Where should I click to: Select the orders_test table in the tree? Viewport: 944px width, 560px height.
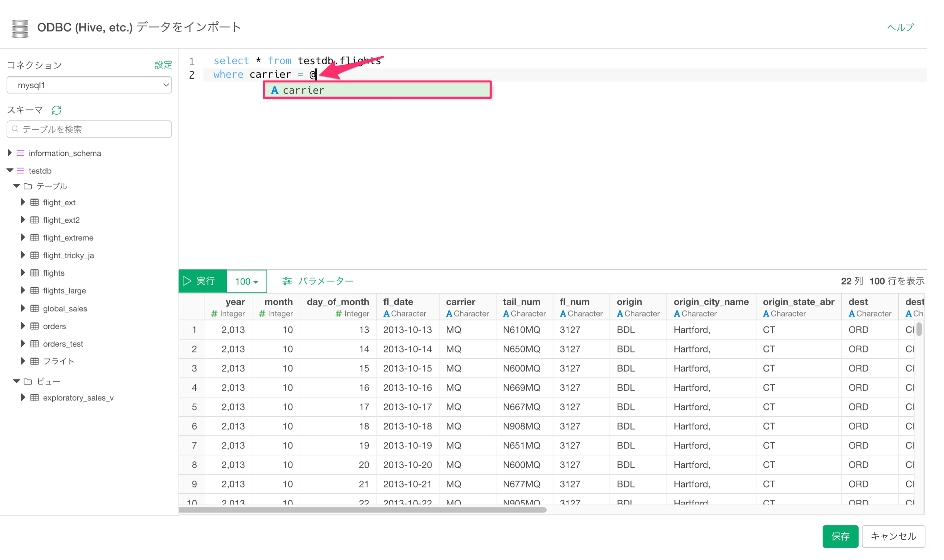[x=63, y=344]
